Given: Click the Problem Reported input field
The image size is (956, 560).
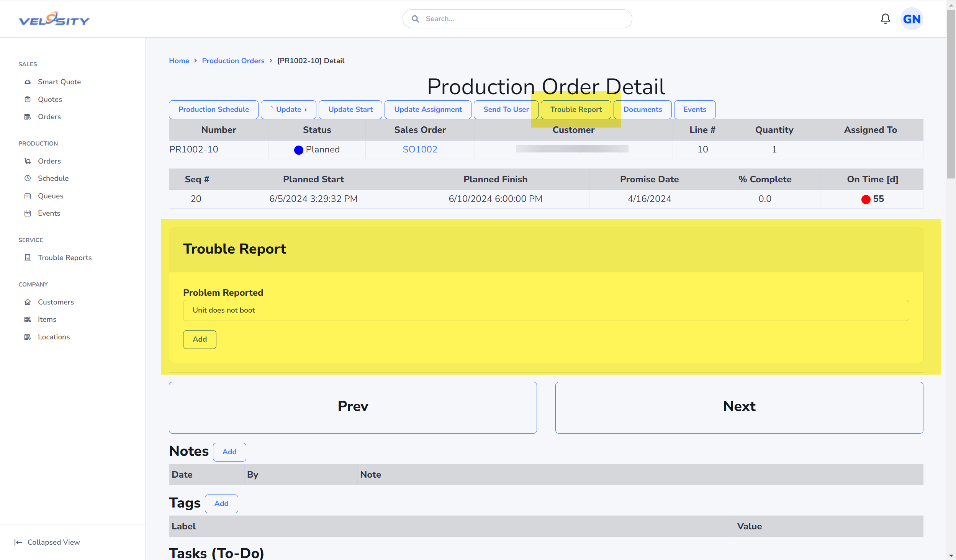Looking at the screenshot, I should tap(546, 311).
